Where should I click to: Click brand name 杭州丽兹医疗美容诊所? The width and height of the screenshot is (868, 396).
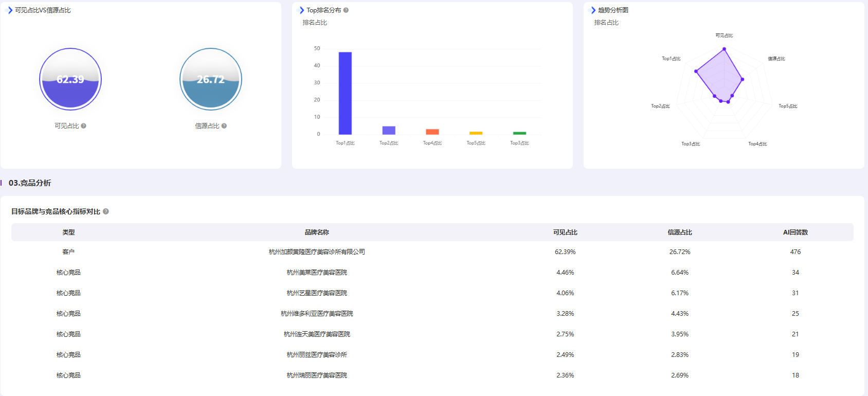[317, 355]
